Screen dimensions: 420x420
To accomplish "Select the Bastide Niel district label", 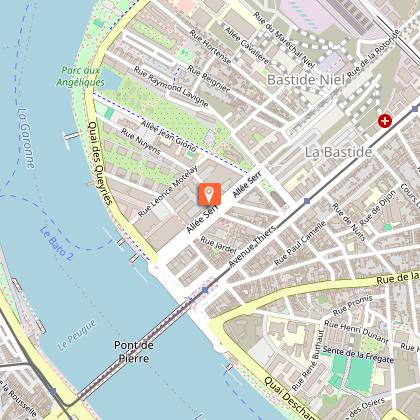I will click(306, 80).
